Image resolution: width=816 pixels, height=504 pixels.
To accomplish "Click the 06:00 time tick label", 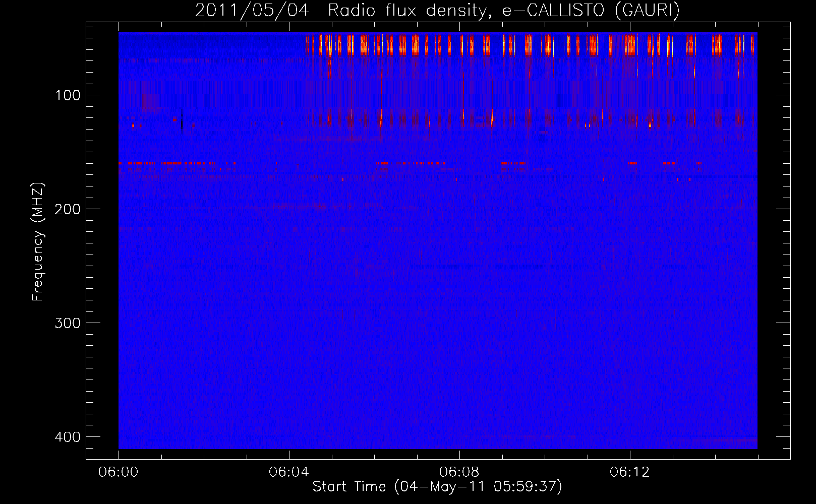I will (119, 472).
